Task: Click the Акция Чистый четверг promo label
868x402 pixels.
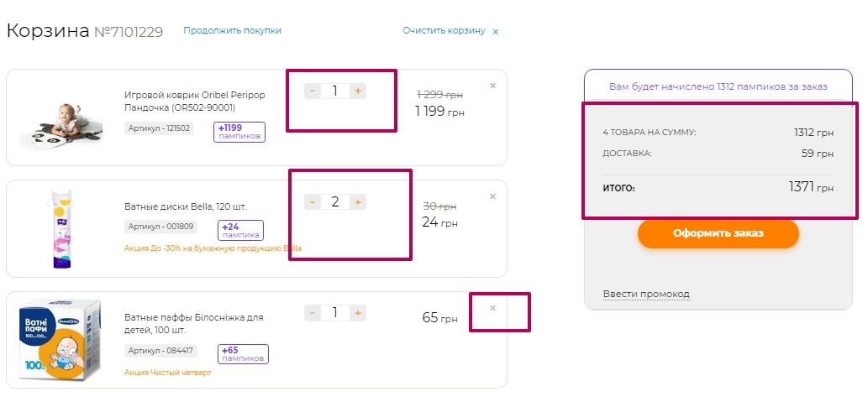Action: tap(167, 372)
